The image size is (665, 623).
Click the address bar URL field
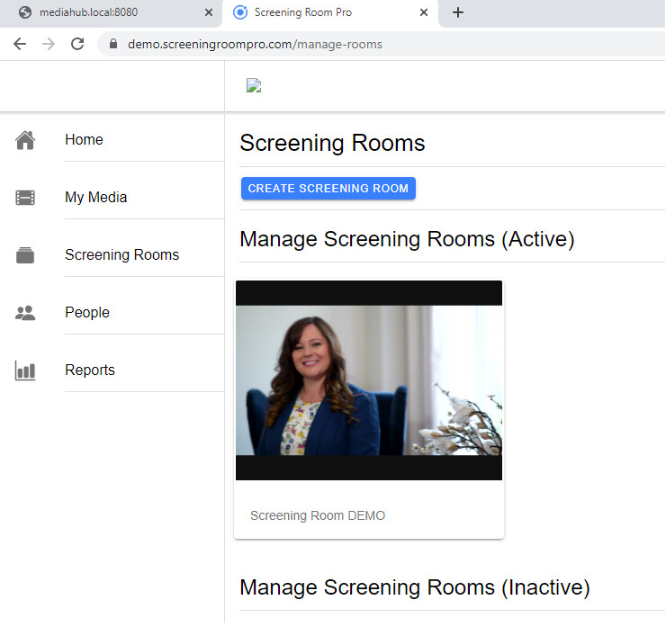pyautogui.click(x=382, y=44)
